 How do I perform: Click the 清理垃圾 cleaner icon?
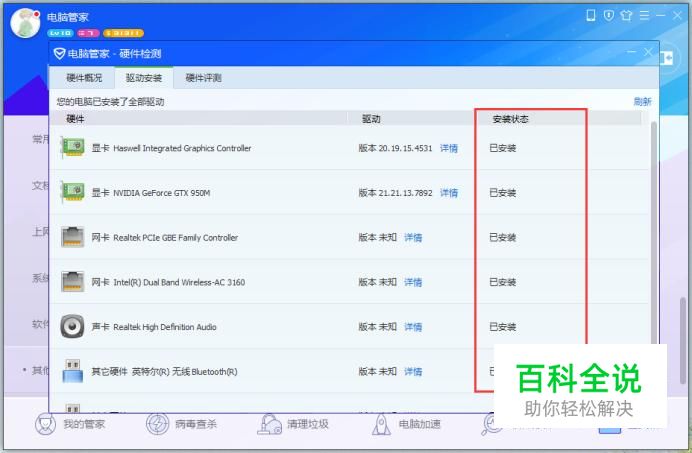(x=270, y=424)
